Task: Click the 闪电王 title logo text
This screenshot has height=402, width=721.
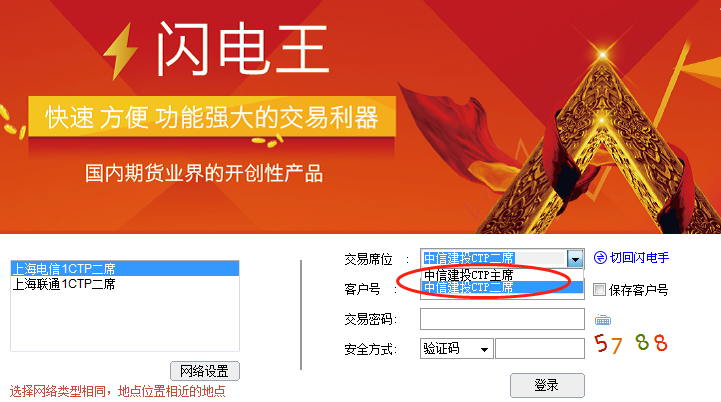Action: [243, 49]
